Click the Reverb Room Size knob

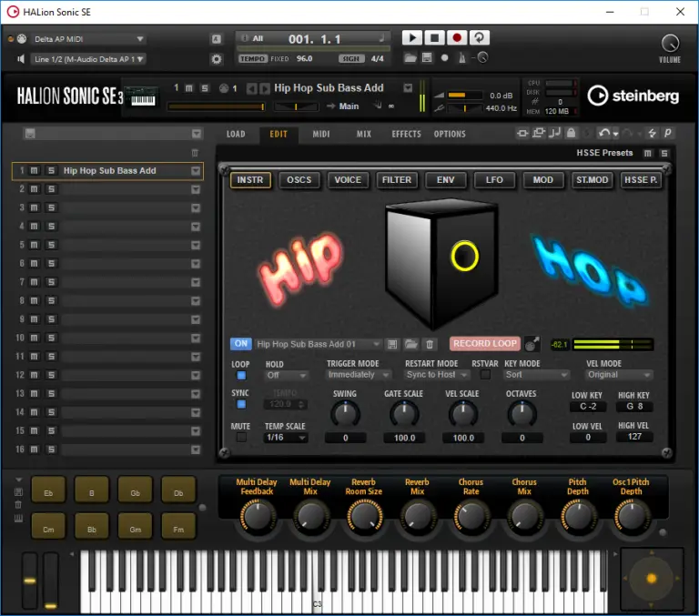tap(365, 516)
